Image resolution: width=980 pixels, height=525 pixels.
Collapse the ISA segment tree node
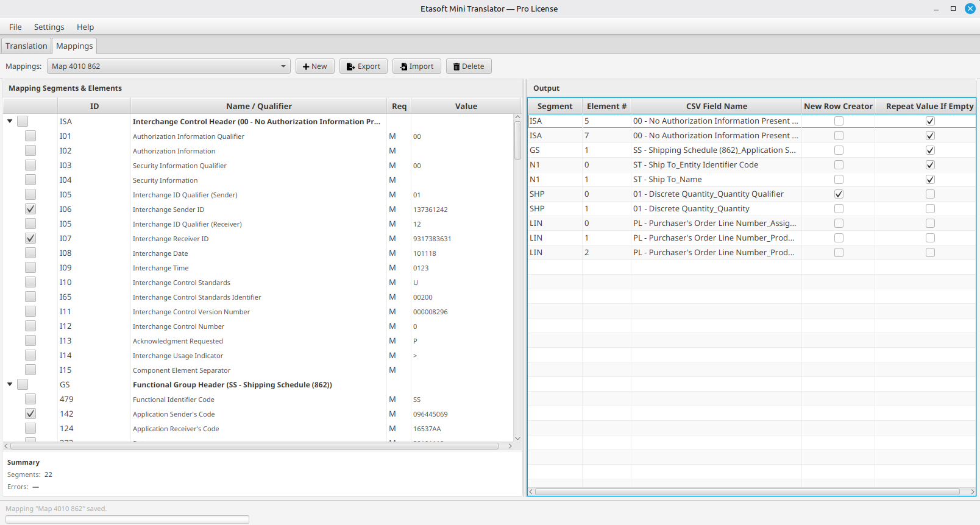click(10, 121)
